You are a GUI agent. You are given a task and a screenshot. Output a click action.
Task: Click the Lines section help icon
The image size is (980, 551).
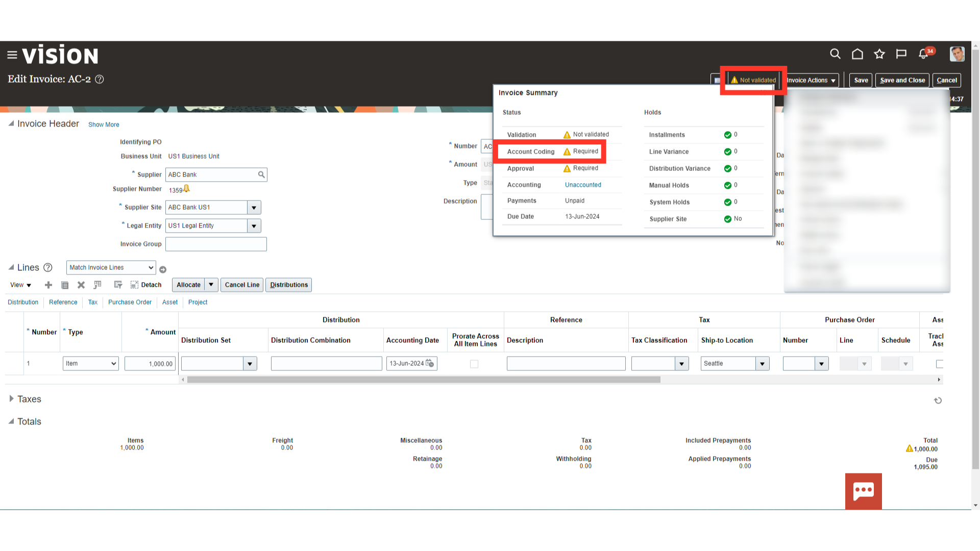(48, 267)
